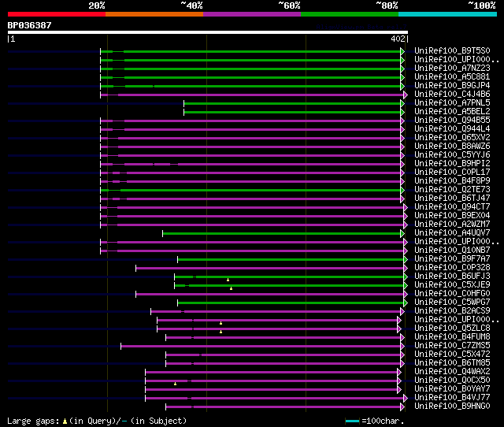The image size is (504, 427).
Task: Select the UniRef100_B6TM85 label
Action: click(x=452, y=363)
